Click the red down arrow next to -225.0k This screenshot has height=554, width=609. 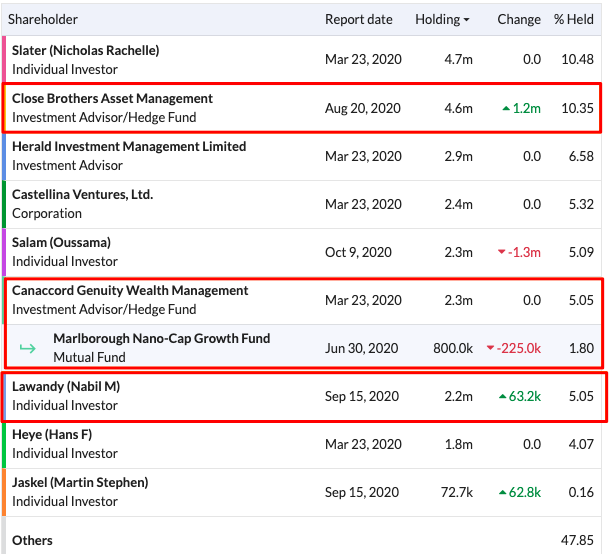[491, 348]
